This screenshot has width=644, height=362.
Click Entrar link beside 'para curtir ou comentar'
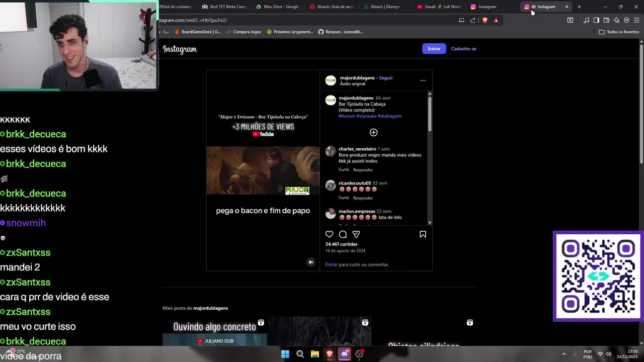332,264
